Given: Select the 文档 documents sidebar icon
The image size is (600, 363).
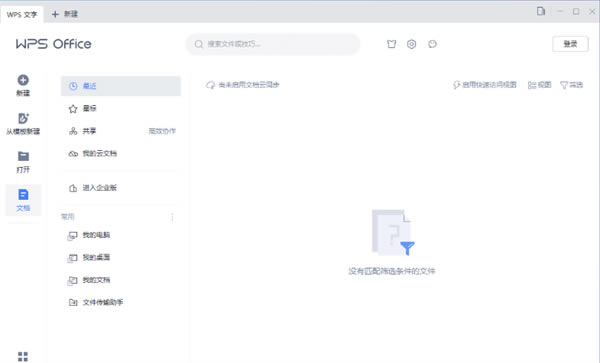Looking at the screenshot, I should tap(23, 195).
